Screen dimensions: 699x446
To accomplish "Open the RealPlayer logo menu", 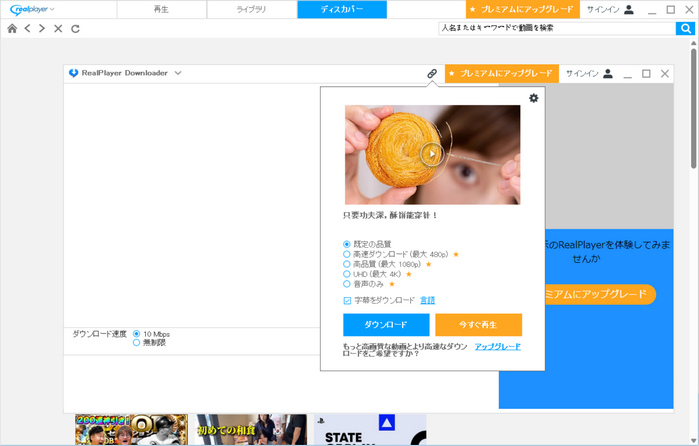I will coord(32,9).
